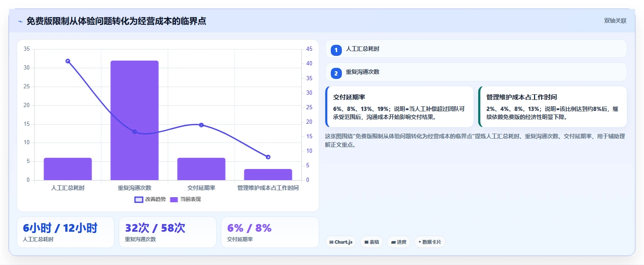Click the line point on the 重复沟通次数 bar
This screenshot has width=644, height=265.
[135, 131]
